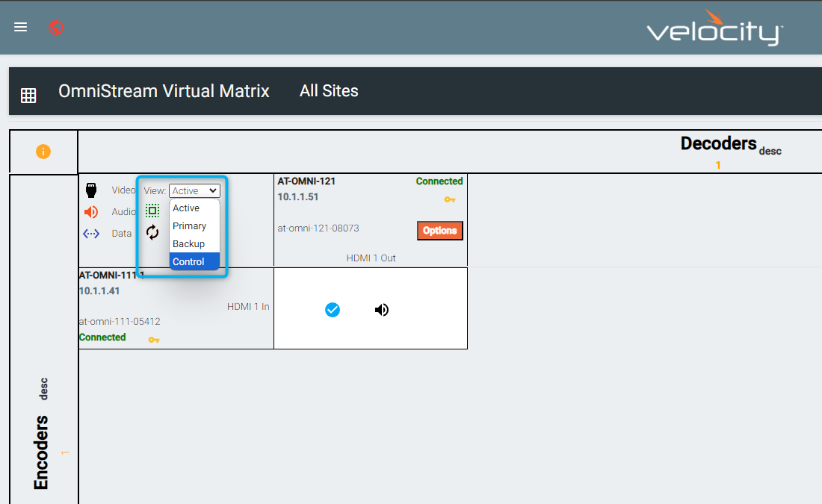Click the decoder IP address 10.1.1.51
Viewport: 822px width, 504px height.
(297, 197)
